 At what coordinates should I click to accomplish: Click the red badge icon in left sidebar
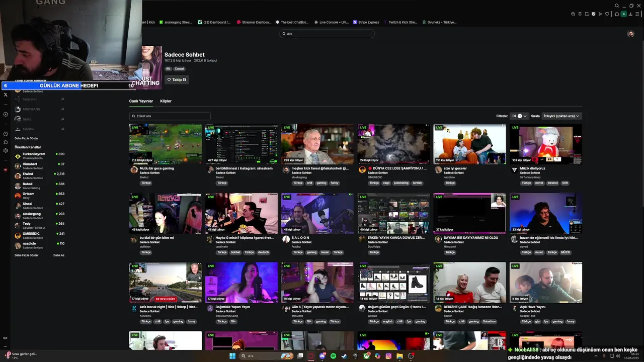pos(6,170)
